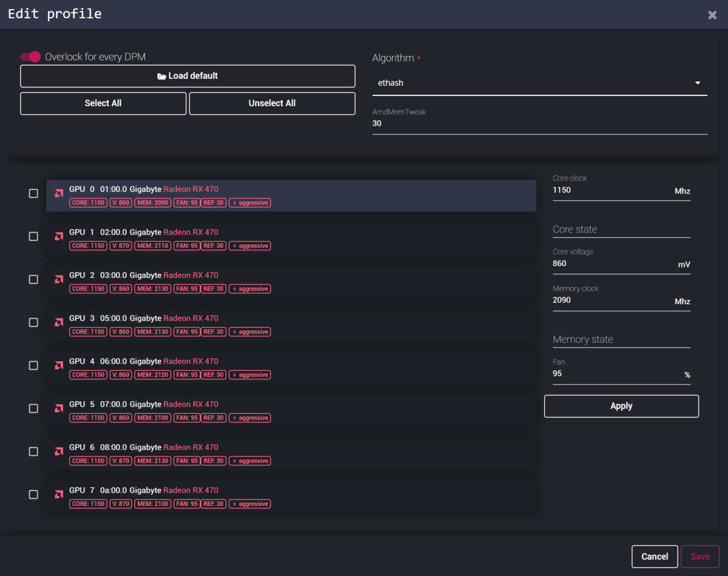Click the AMD icon on GPU 1 row
The height and width of the screenshot is (576, 728).
(x=59, y=237)
